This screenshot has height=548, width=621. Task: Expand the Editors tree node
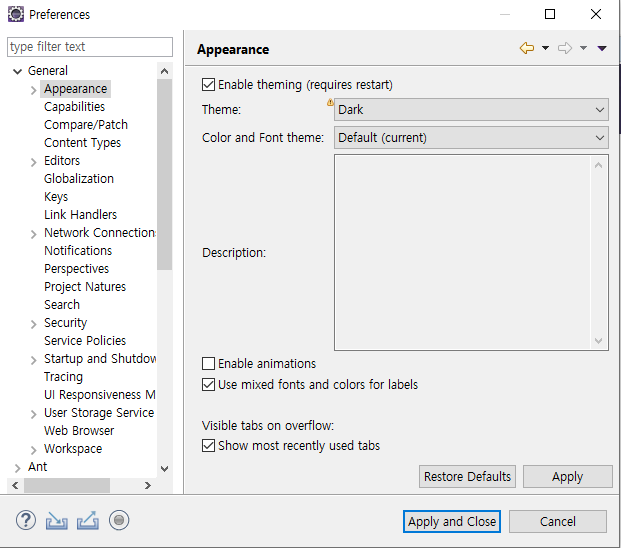click(34, 162)
